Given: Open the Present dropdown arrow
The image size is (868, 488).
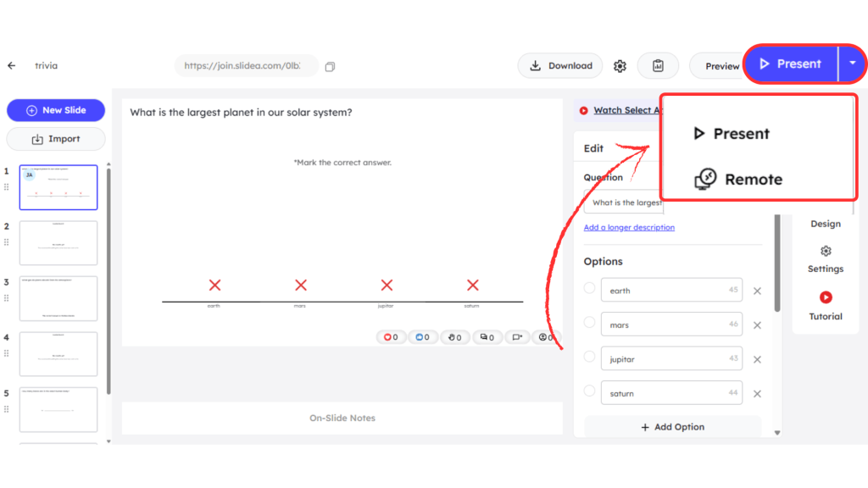Looking at the screenshot, I should 852,64.
